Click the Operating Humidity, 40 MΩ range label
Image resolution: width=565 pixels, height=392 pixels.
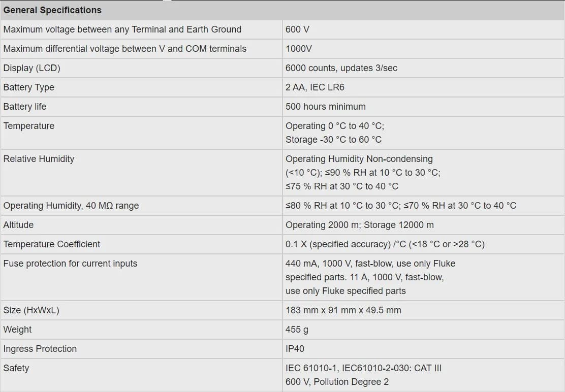click(x=71, y=206)
